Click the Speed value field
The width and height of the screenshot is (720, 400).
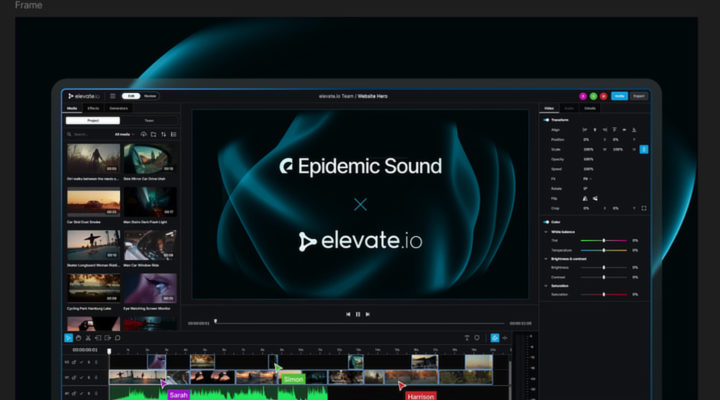[588, 169]
